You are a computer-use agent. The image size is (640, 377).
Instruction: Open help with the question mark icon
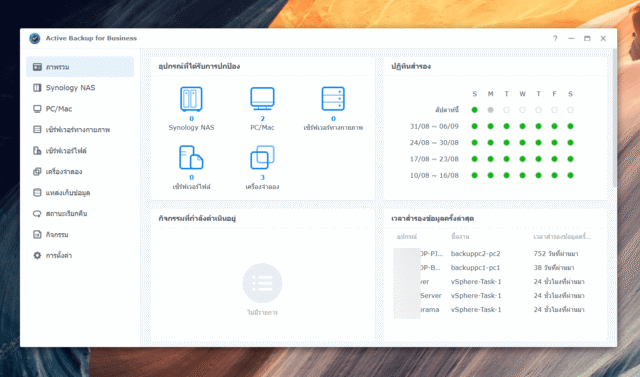click(555, 38)
